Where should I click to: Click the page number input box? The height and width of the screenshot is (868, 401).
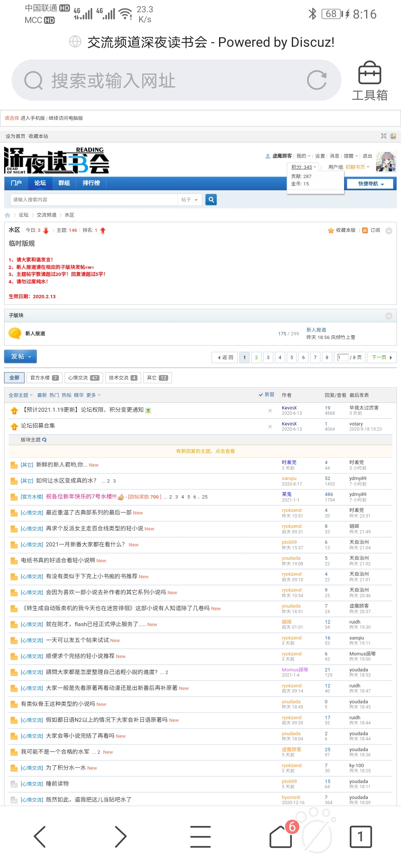343,357
